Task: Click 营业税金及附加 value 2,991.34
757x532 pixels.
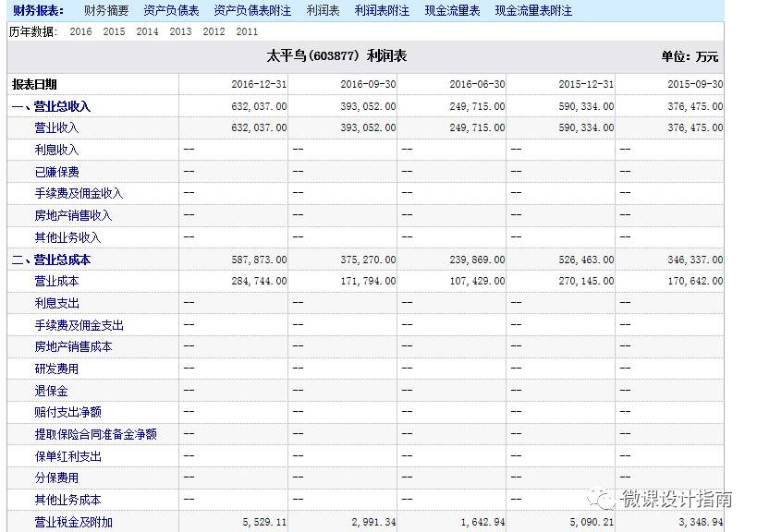Action: pyautogui.click(x=373, y=523)
